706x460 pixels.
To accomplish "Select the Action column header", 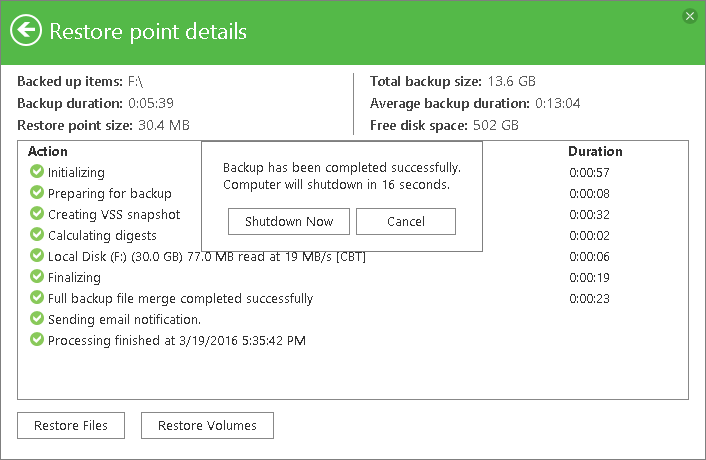I will click(x=48, y=152).
